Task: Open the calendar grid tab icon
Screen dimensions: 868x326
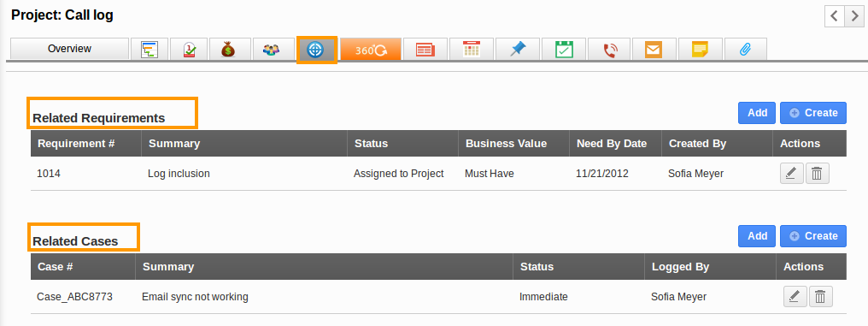Action: click(x=471, y=50)
